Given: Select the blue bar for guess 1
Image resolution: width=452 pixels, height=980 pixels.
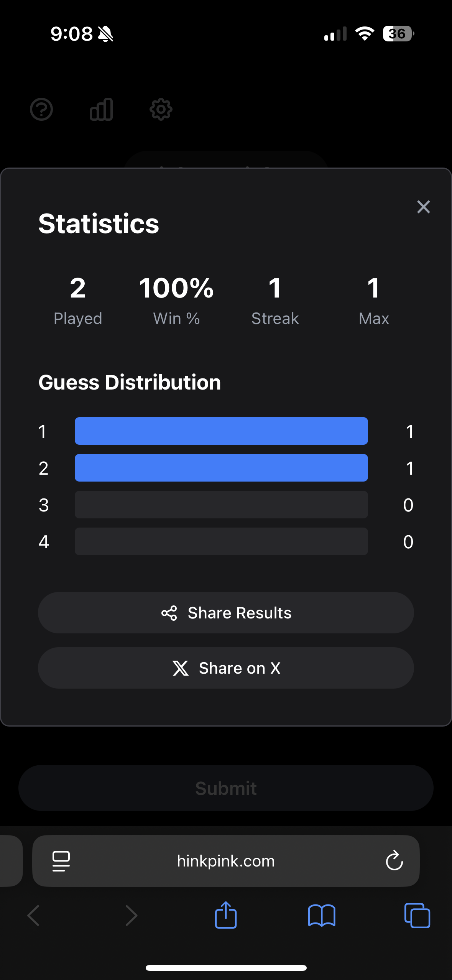Looking at the screenshot, I should 221,431.
